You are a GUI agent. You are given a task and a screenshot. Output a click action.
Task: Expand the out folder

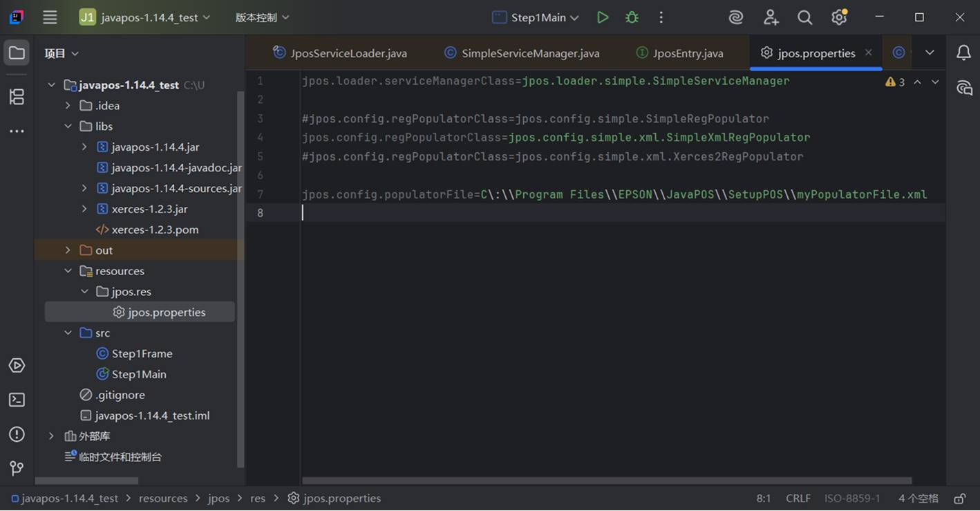tap(68, 250)
